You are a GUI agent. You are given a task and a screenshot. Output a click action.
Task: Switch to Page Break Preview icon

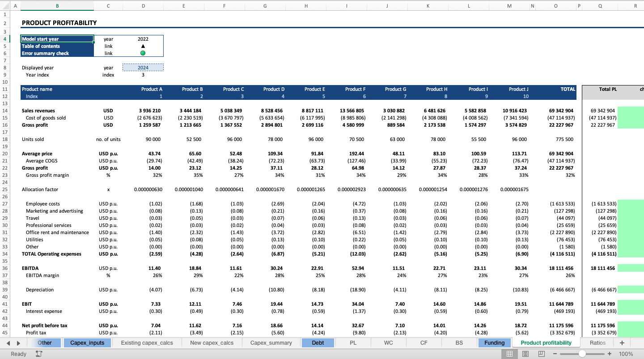(x=542, y=354)
